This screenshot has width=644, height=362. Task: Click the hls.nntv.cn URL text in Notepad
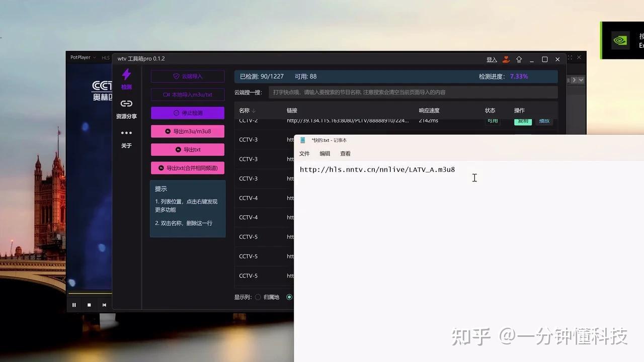[377, 169]
